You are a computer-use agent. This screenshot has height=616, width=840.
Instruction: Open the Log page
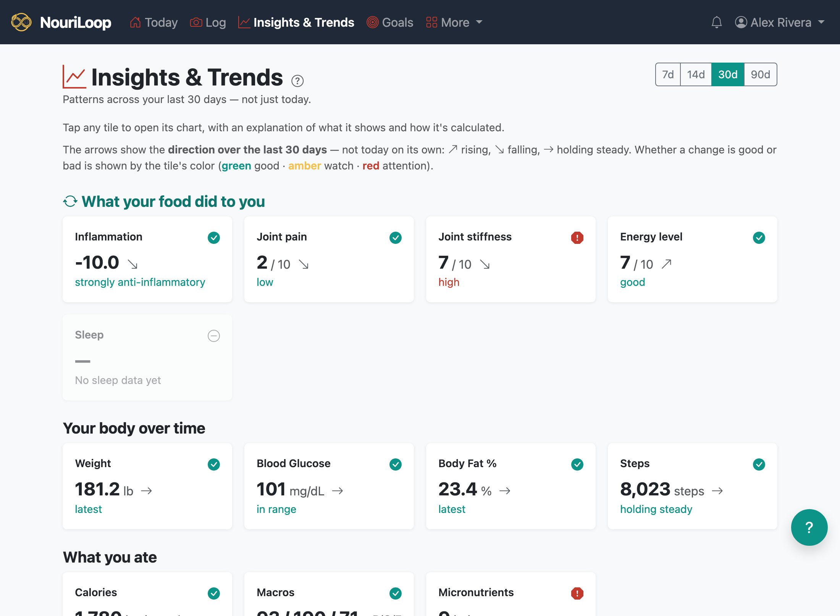tap(208, 22)
